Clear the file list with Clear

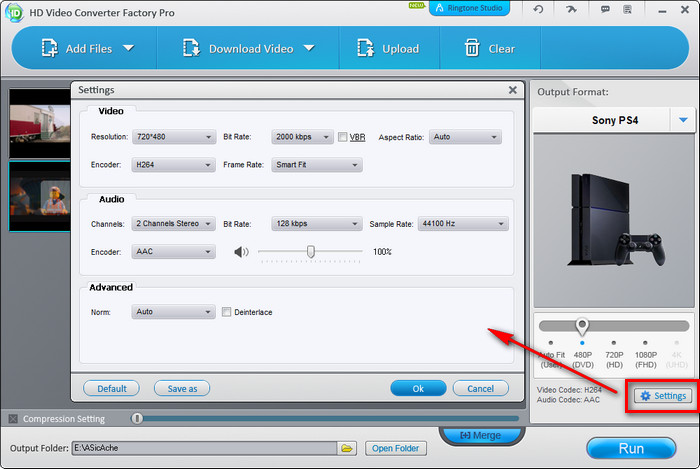pos(490,49)
